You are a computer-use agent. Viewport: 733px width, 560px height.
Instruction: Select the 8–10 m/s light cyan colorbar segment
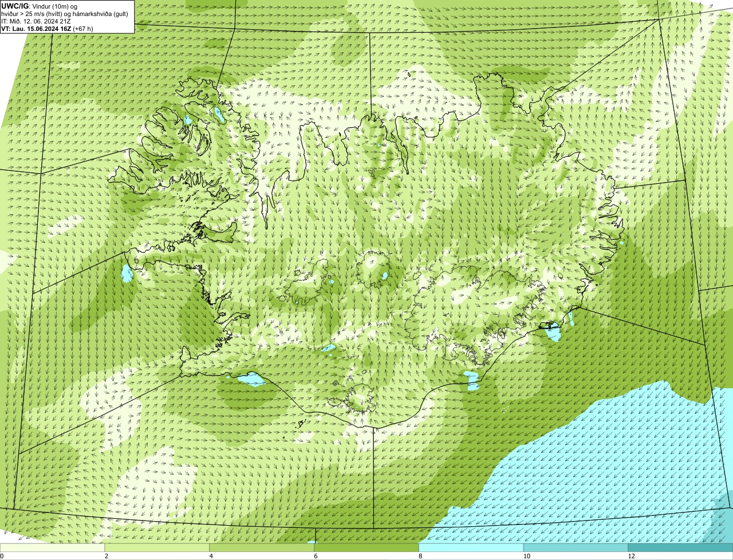pyautogui.click(x=471, y=548)
